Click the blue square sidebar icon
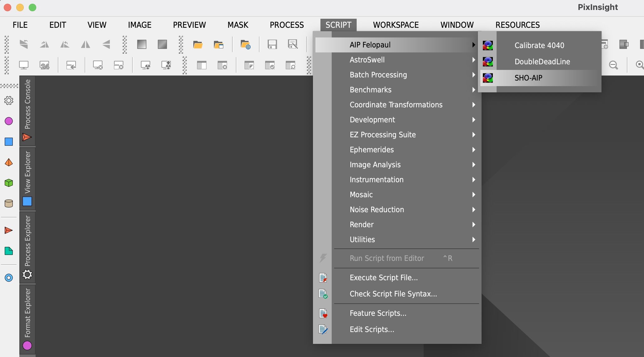Viewport: 644px width, 357px height. [9, 142]
